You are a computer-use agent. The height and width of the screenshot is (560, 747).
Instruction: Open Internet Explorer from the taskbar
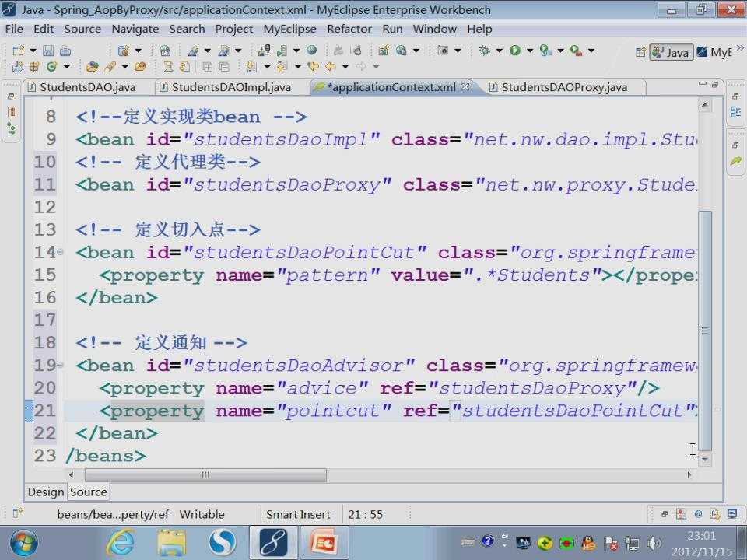(x=120, y=542)
